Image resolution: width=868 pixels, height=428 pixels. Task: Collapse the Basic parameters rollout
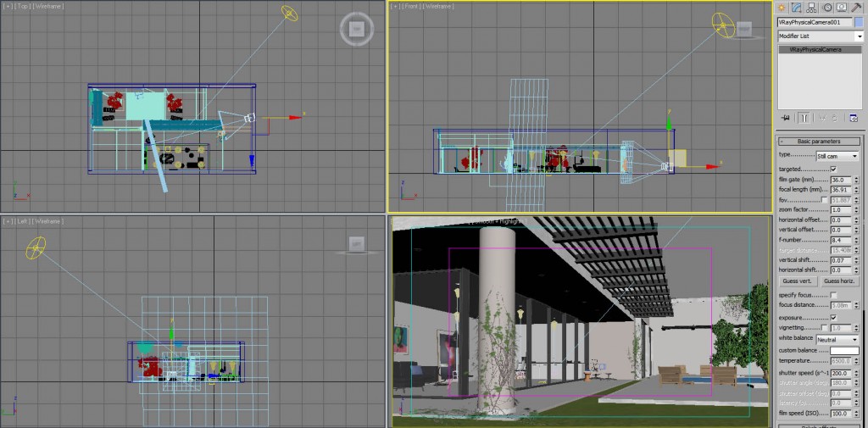(819, 142)
